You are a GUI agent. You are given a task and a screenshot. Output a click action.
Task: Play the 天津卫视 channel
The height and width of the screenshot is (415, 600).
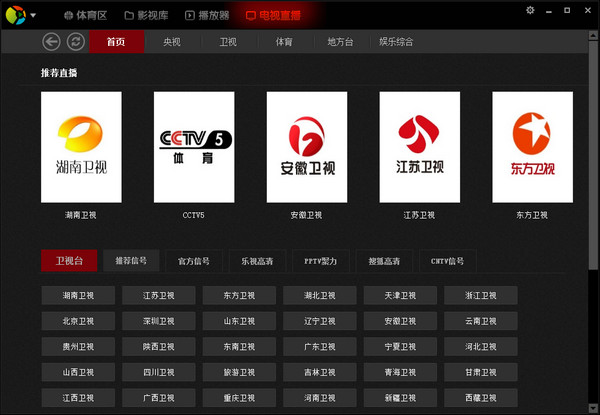[x=400, y=295]
